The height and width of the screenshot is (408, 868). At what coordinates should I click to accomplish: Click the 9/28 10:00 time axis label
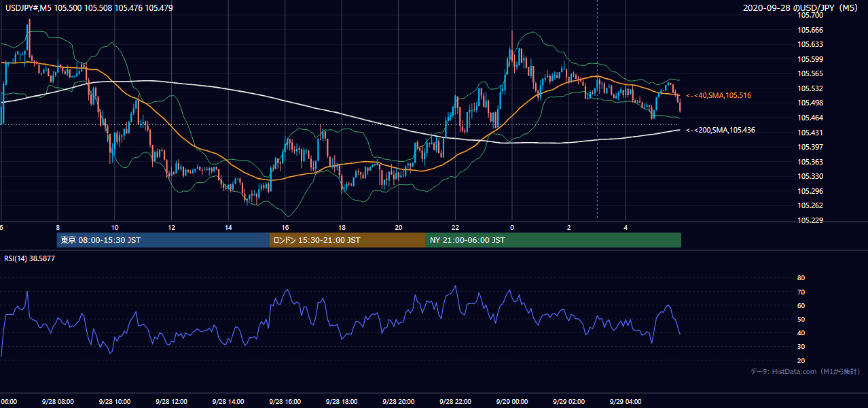click(x=114, y=402)
